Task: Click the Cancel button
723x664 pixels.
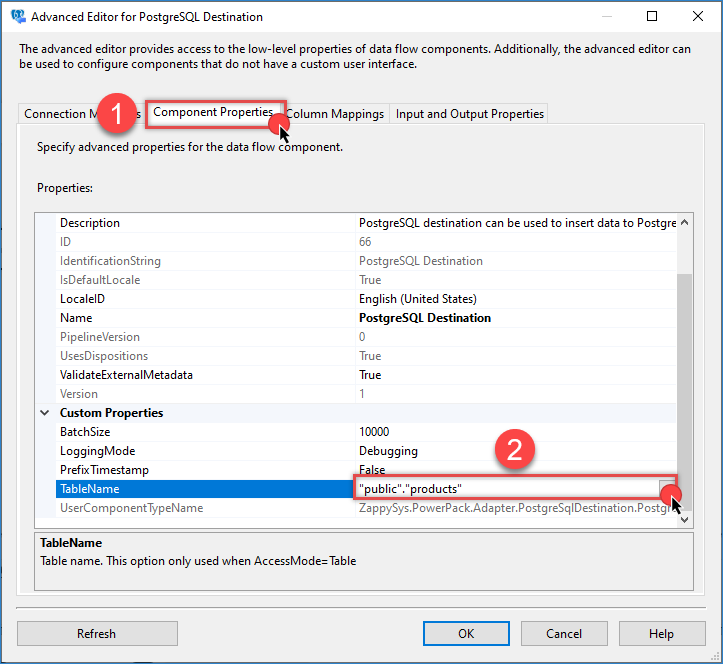Action: pyautogui.click(x=564, y=633)
